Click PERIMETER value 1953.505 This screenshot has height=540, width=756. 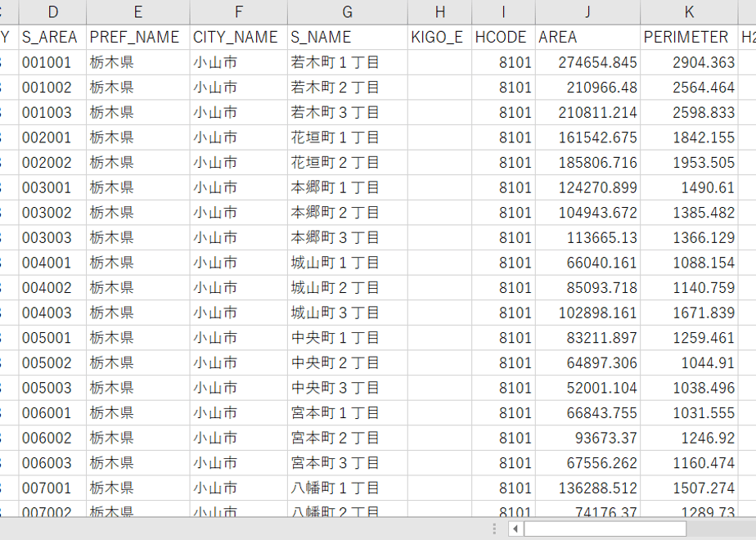point(690,163)
